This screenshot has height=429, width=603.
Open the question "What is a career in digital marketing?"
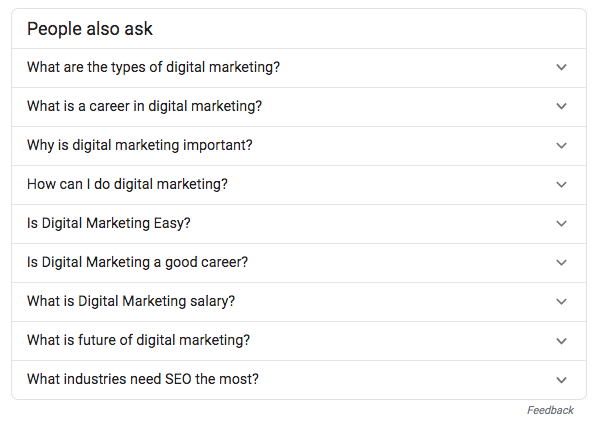[144, 106]
